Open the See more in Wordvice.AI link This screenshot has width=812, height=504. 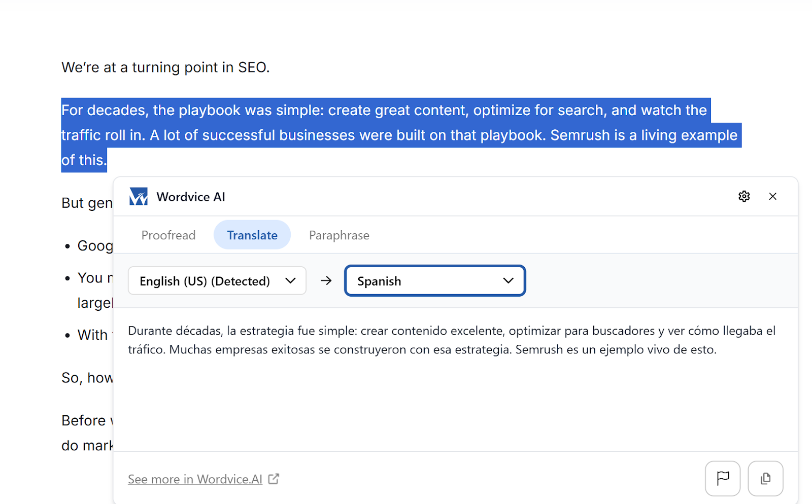(x=195, y=479)
